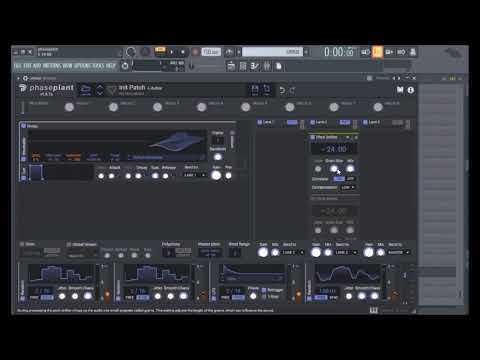Click the Polyphony value field
Viewport: 480px width, 360px height.
click(169, 253)
